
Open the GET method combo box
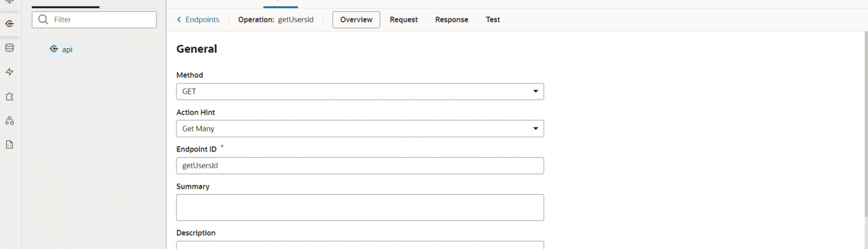(x=353, y=91)
